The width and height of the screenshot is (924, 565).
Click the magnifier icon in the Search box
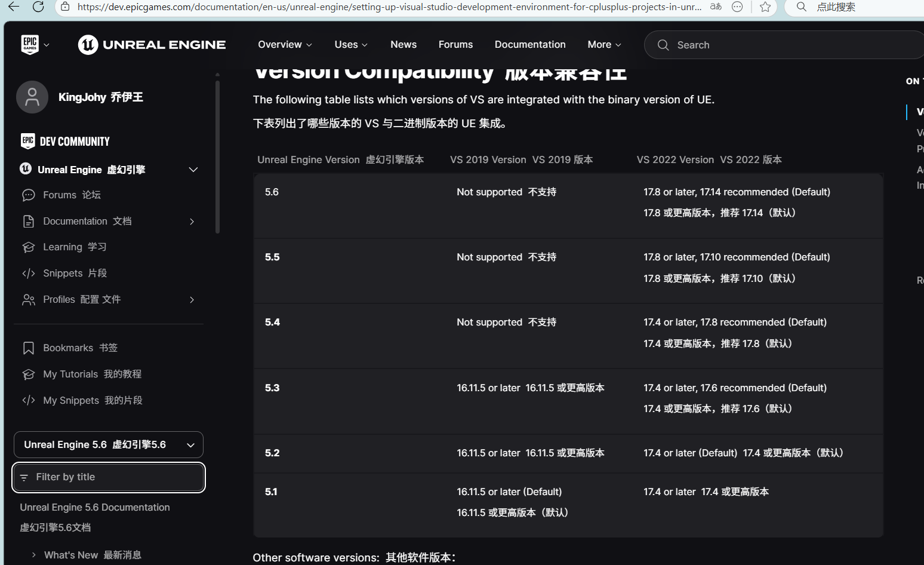click(663, 45)
